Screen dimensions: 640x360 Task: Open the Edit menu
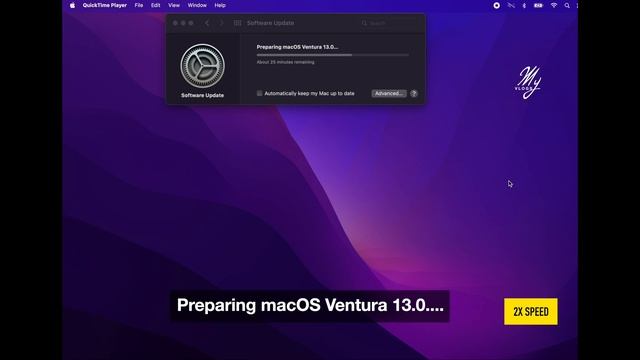[x=156, y=5]
